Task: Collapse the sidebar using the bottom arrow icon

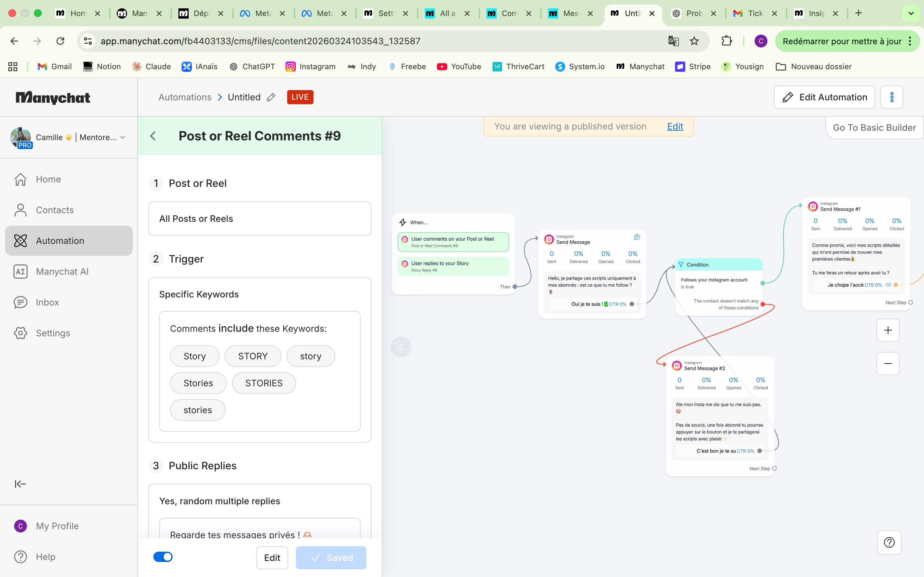Action: click(x=20, y=484)
